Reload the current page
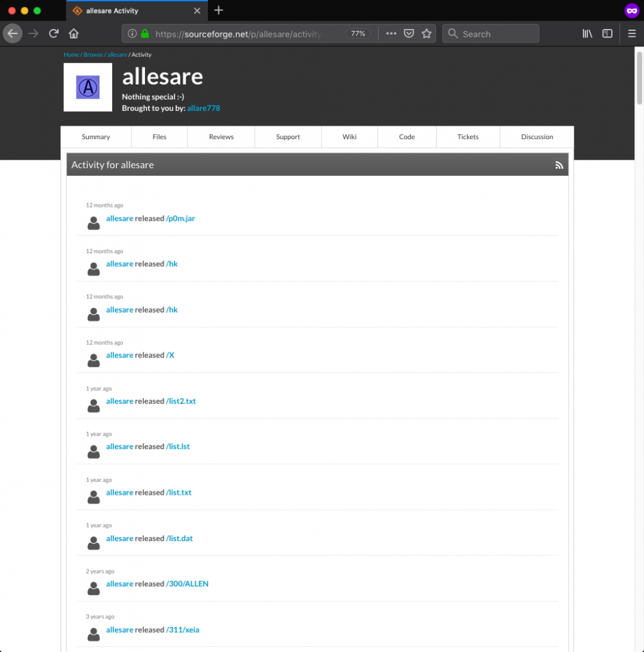The width and height of the screenshot is (644, 652). [53, 34]
